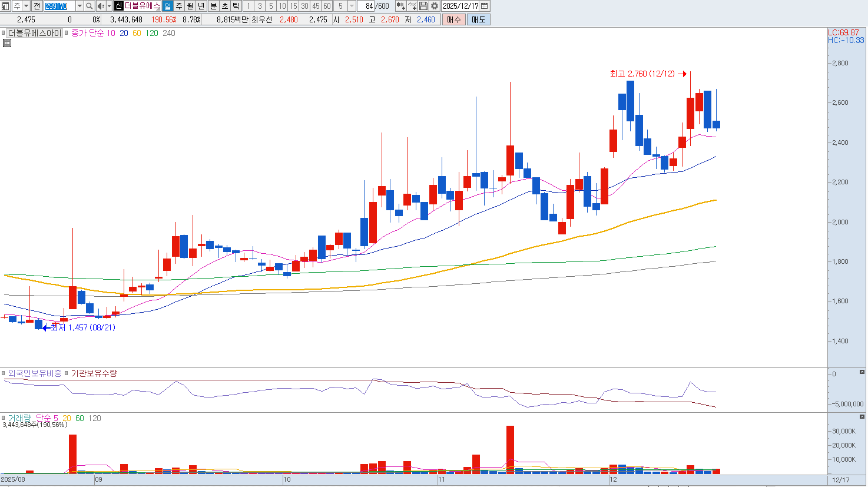Expand the dropdown next to the 5 interval
Viewport: 868px width, 487px height.
point(352,6)
